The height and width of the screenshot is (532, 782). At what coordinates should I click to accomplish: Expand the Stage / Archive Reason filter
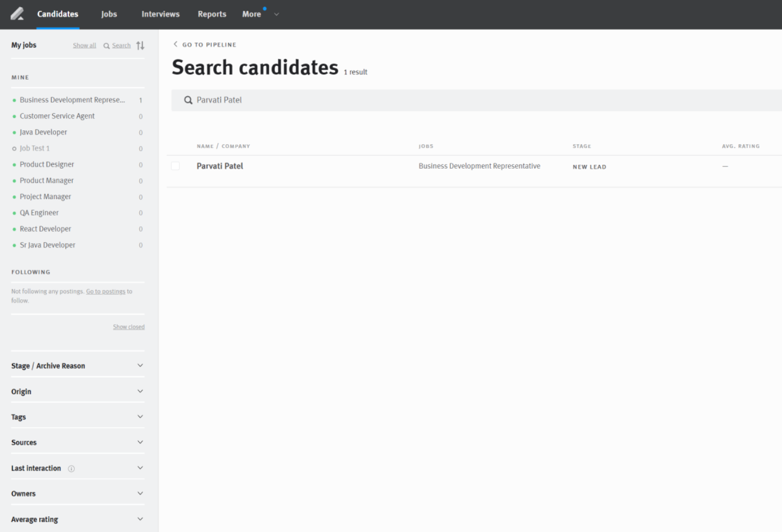tap(140, 365)
